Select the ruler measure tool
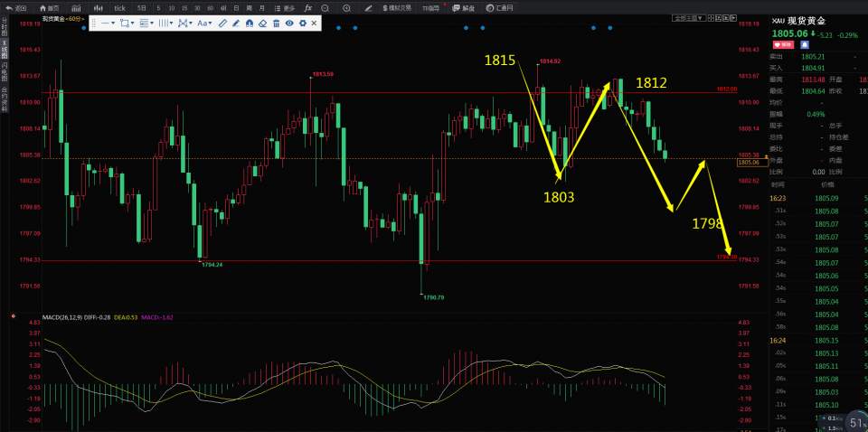The image size is (868, 432). click(222, 23)
